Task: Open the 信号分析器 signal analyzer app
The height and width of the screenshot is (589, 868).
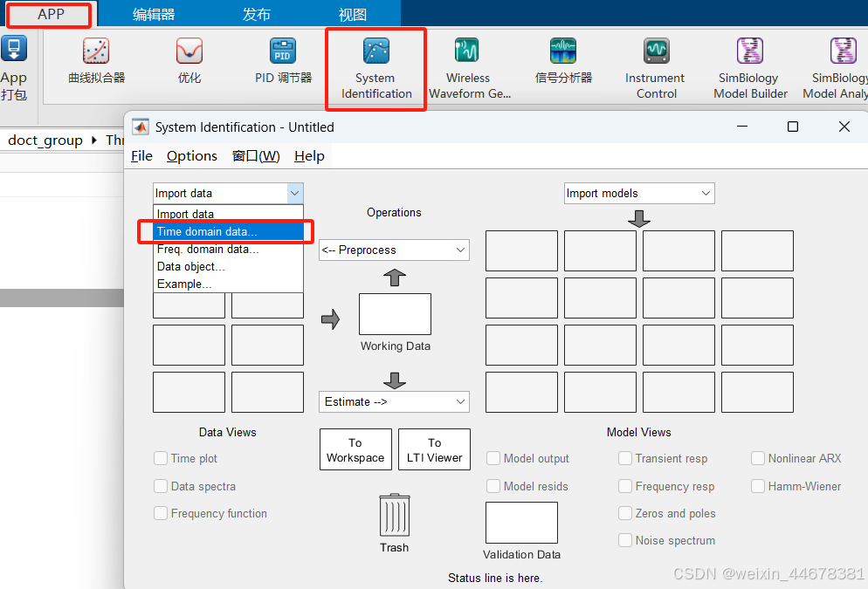Action: (563, 61)
